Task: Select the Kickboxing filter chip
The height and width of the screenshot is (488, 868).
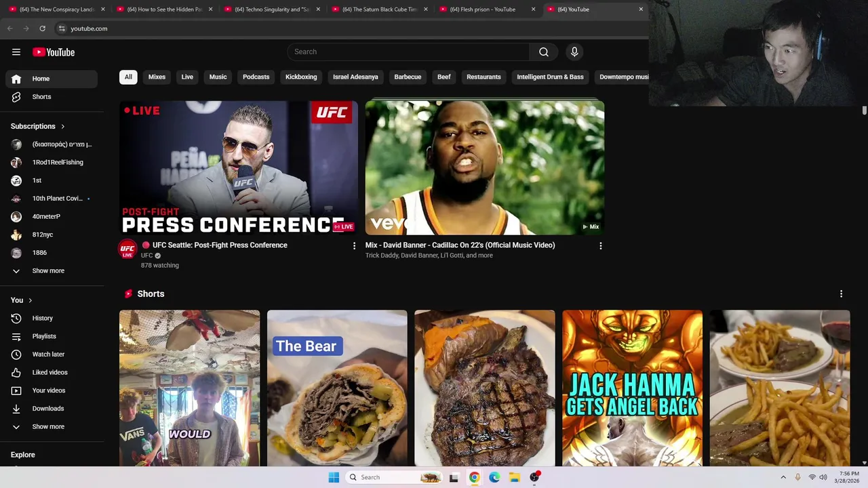Action: [x=301, y=77]
